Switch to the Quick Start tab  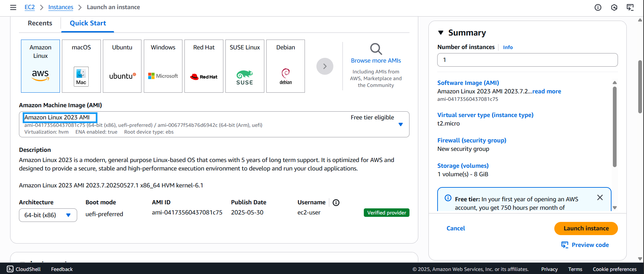click(88, 23)
